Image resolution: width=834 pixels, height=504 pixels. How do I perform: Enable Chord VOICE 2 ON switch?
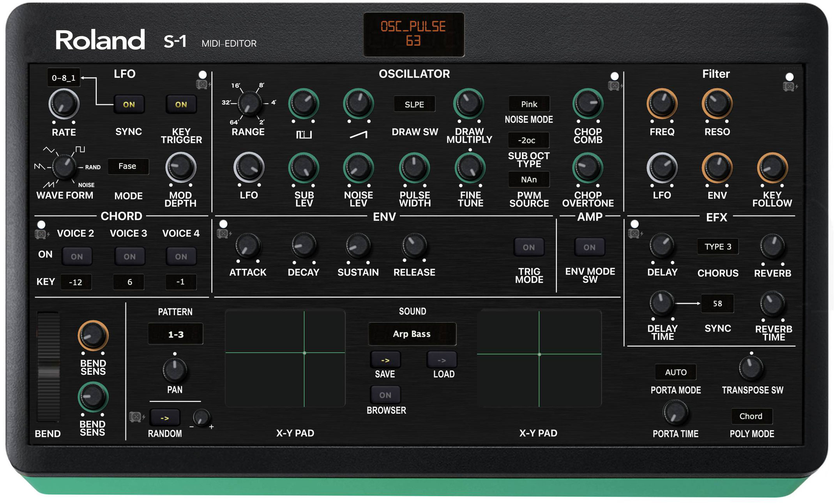click(x=77, y=257)
